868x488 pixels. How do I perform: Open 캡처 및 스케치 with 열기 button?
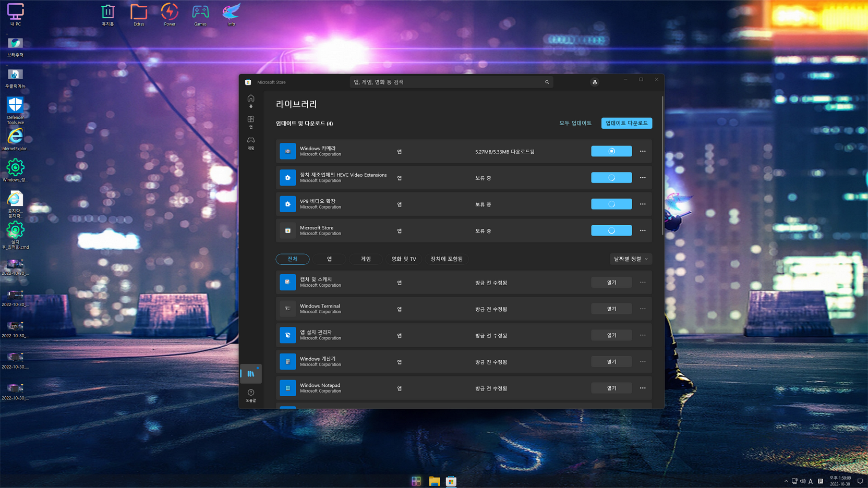[611, 282]
